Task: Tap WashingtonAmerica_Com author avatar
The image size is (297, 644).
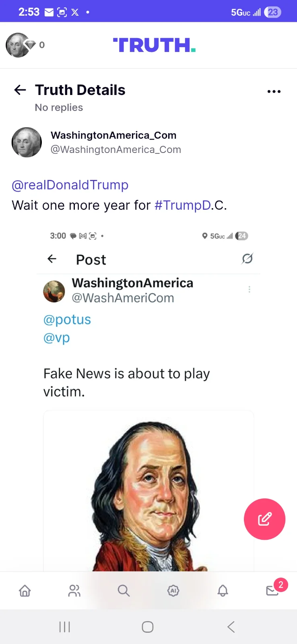Action: click(27, 142)
